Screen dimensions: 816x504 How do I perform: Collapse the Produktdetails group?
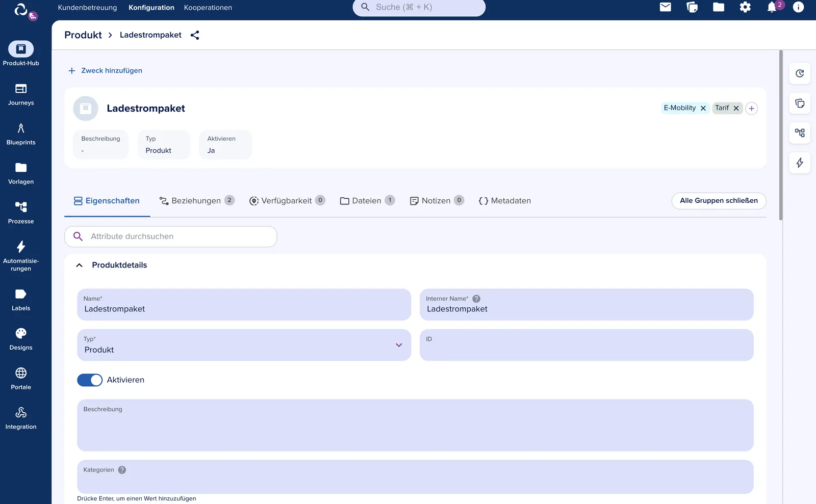(80, 266)
